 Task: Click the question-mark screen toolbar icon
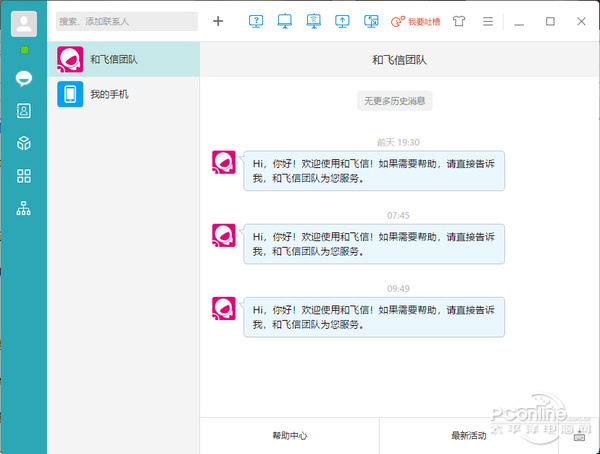click(256, 21)
